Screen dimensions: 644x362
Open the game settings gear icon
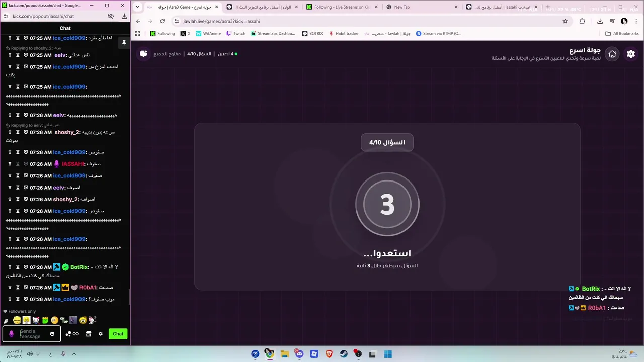pyautogui.click(x=630, y=54)
